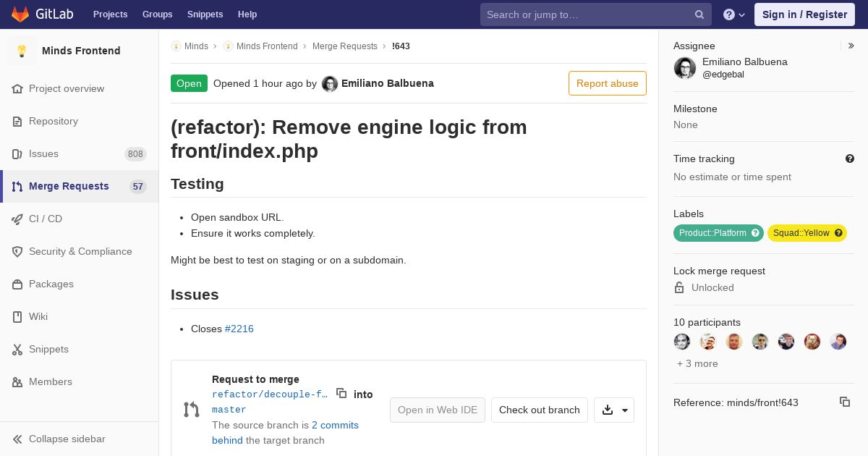The height and width of the screenshot is (456, 868).
Task: Click the Minds Frontend breadcrumb link
Action: pyautogui.click(x=267, y=46)
